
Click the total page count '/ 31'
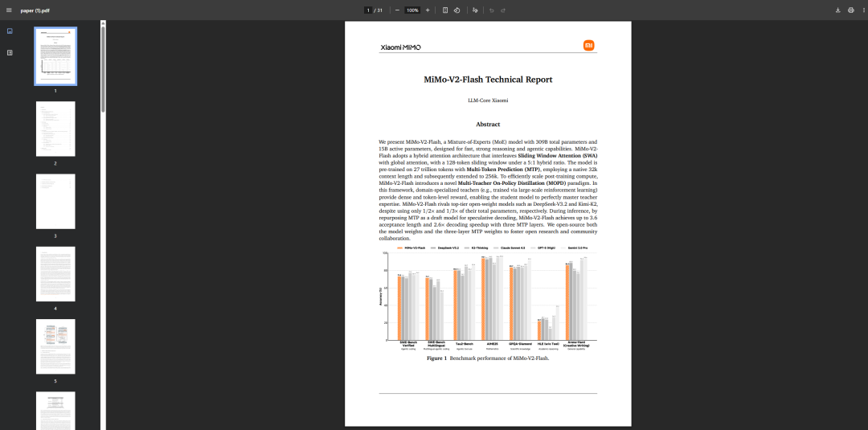coord(379,10)
